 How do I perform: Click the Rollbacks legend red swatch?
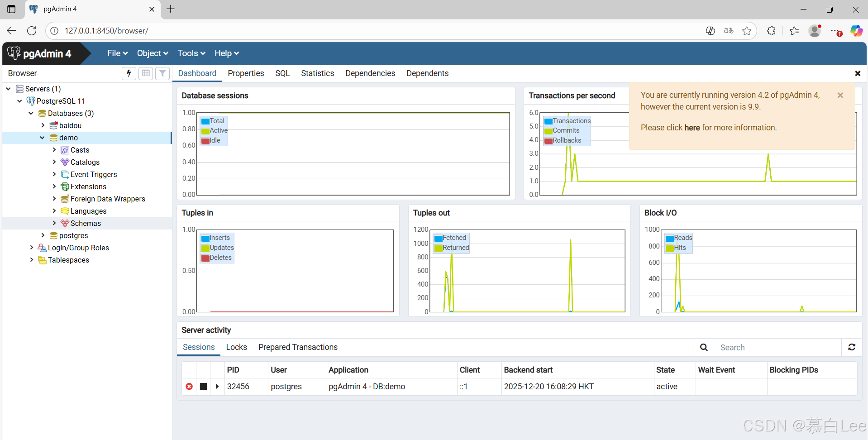[x=548, y=141]
